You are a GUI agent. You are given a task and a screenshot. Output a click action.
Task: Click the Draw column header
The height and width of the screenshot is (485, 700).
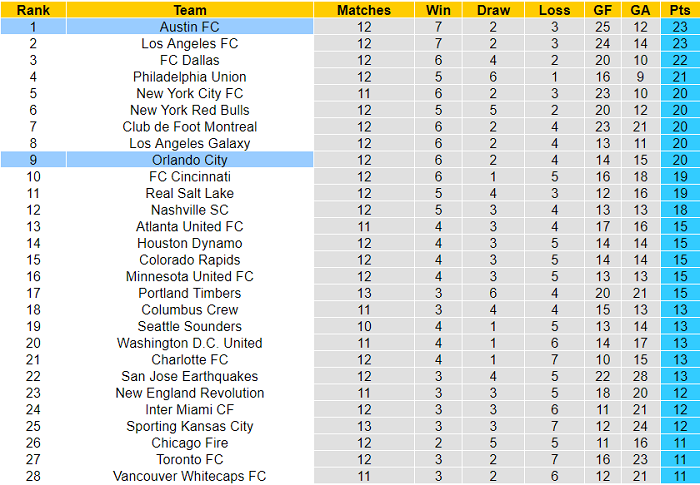click(x=493, y=10)
